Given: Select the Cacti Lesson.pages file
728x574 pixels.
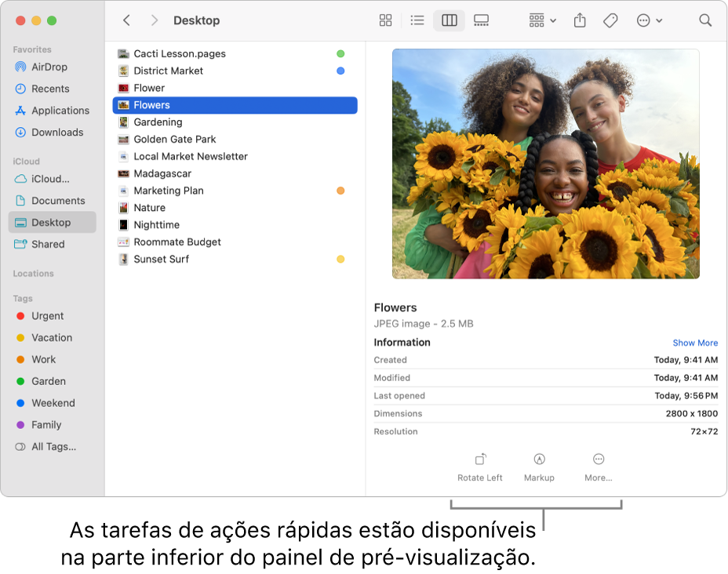Looking at the screenshot, I should pyautogui.click(x=235, y=54).
